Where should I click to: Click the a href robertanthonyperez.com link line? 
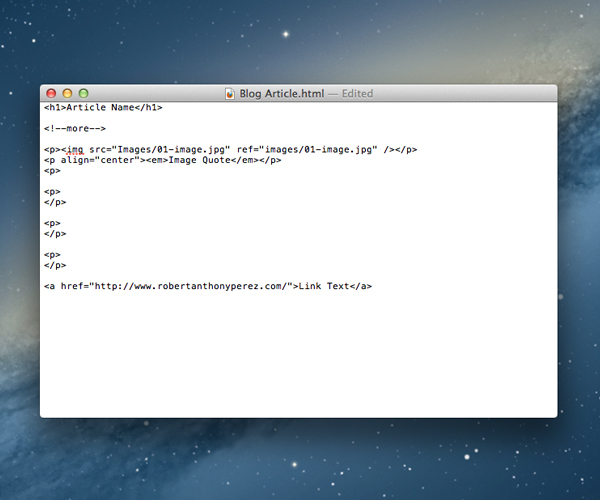[208, 286]
